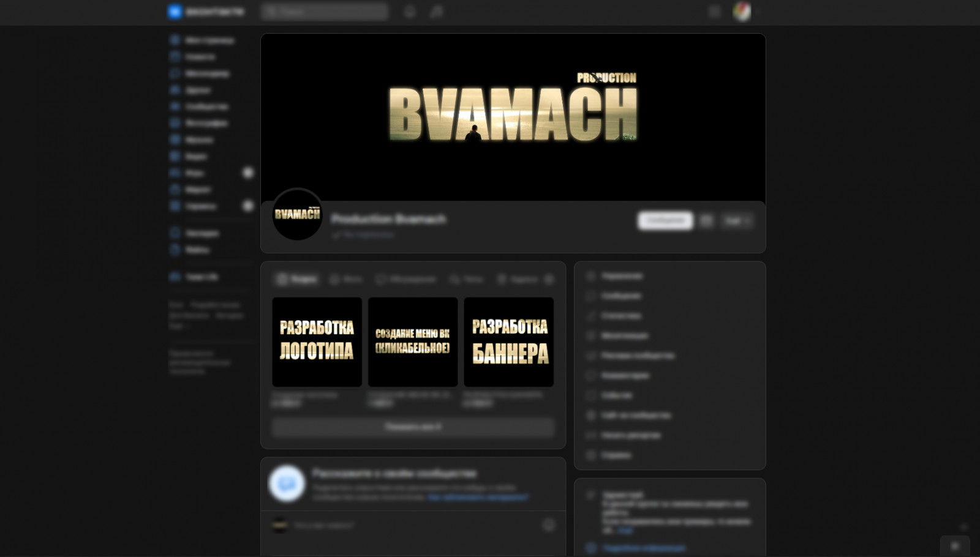Click the settings icon at the tab row's end
The image size is (980, 557).
click(x=549, y=279)
